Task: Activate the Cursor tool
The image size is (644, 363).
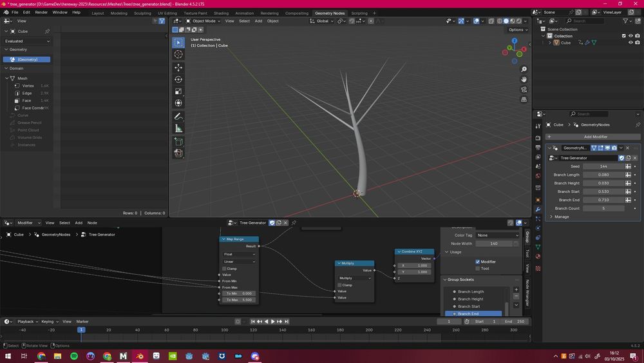Action: click(178, 54)
